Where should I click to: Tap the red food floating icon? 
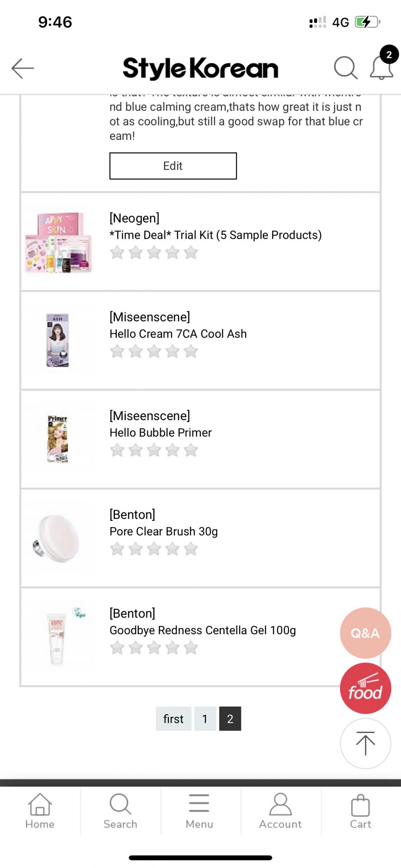(365, 688)
